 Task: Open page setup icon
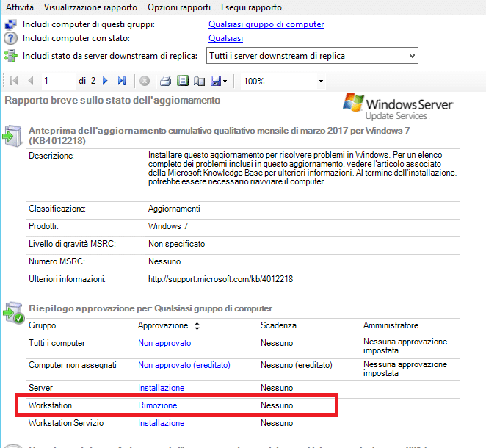(x=199, y=82)
